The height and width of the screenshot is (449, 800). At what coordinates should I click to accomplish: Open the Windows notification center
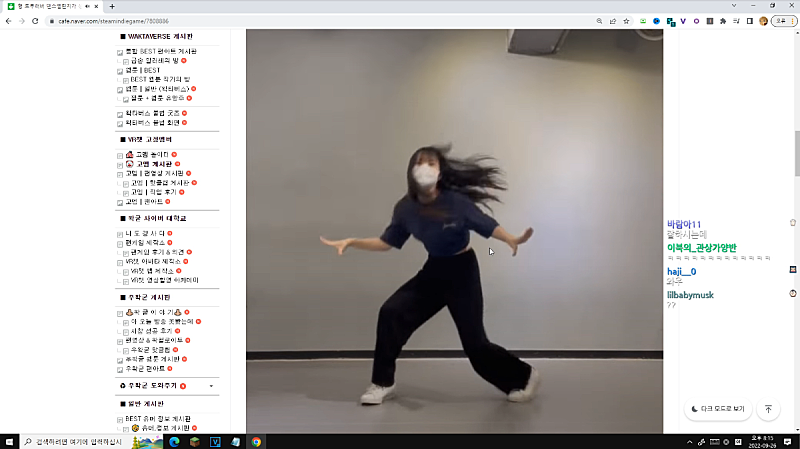click(x=788, y=441)
